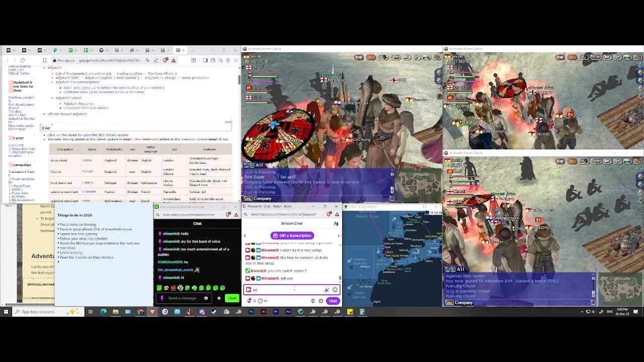Open Twitch chat settings gear
This screenshot has height=362, width=644.
coord(320,301)
